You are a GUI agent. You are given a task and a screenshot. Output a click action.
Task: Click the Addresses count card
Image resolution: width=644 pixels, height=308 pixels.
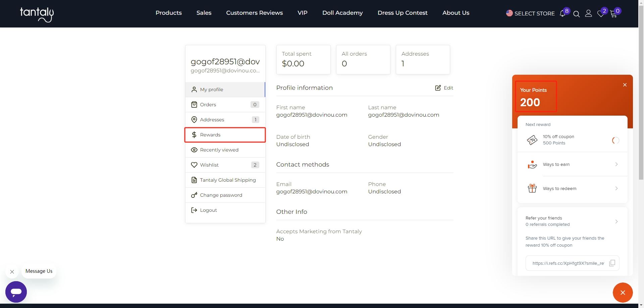423,60
